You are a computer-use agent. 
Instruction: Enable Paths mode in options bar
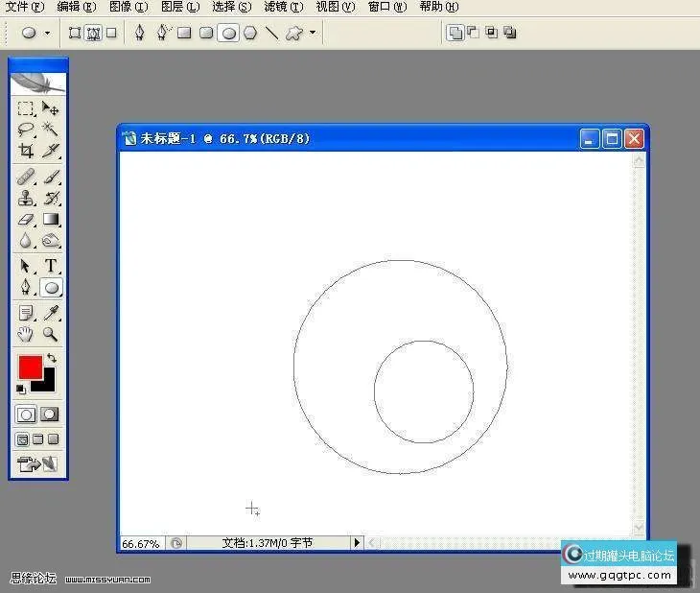[93, 33]
